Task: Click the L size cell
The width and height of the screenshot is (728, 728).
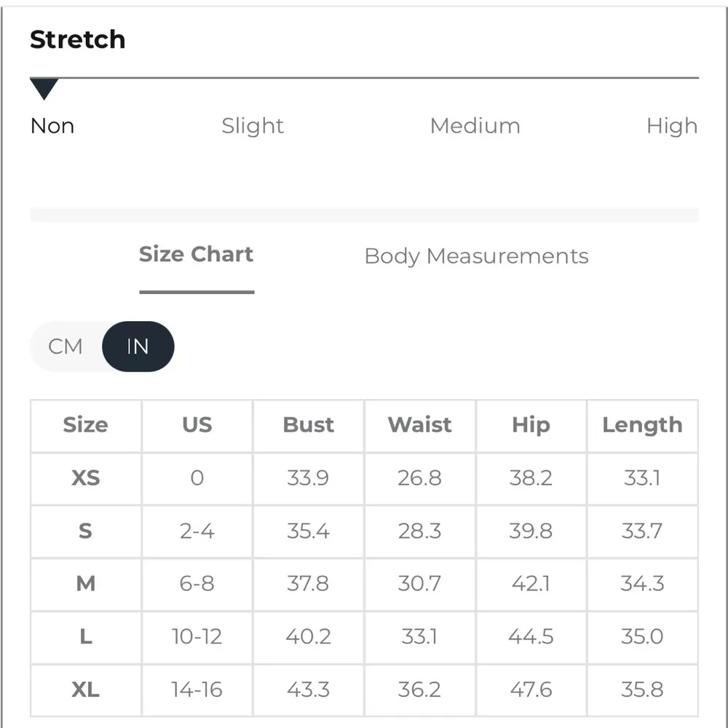Action: pos(86,637)
